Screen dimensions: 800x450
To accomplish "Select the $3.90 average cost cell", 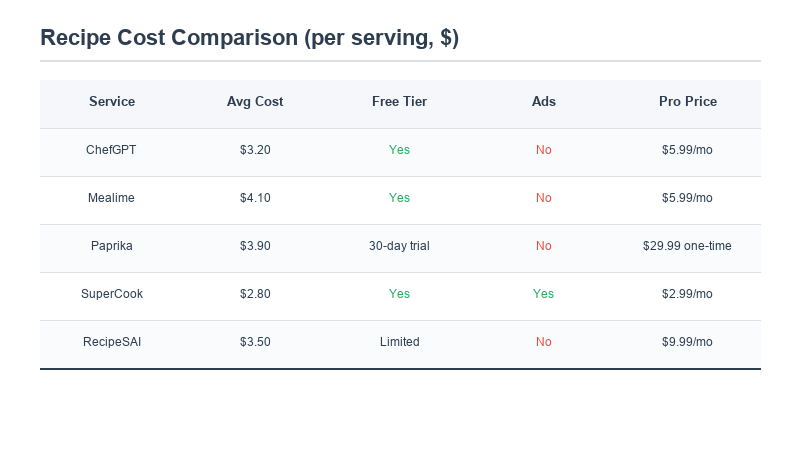I will click(255, 246).
